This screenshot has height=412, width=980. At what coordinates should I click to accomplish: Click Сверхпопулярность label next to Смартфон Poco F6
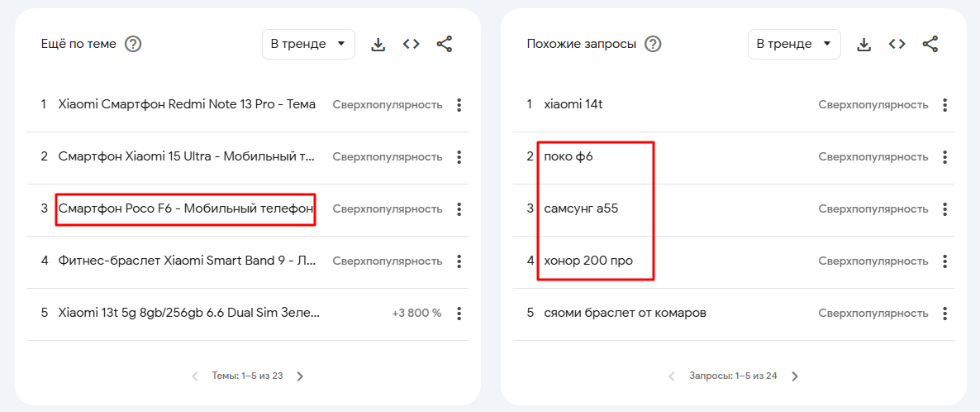(x=388, y=208)
